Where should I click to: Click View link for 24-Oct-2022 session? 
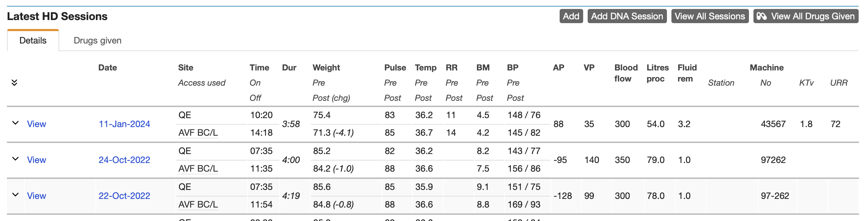click(36, 160)
